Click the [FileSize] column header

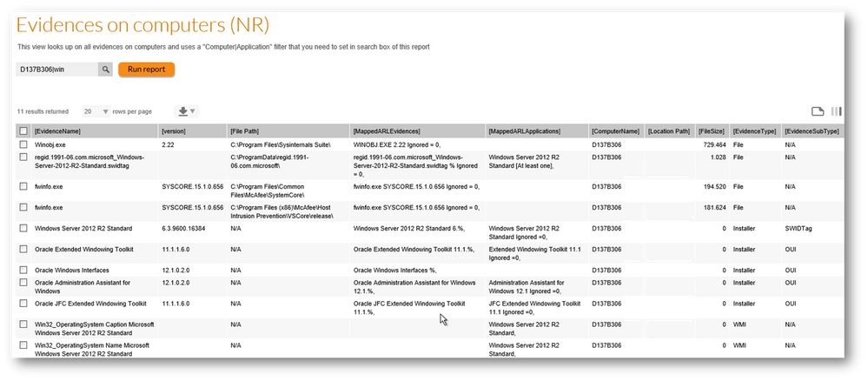pyautogui.click(x=712, y=131)
